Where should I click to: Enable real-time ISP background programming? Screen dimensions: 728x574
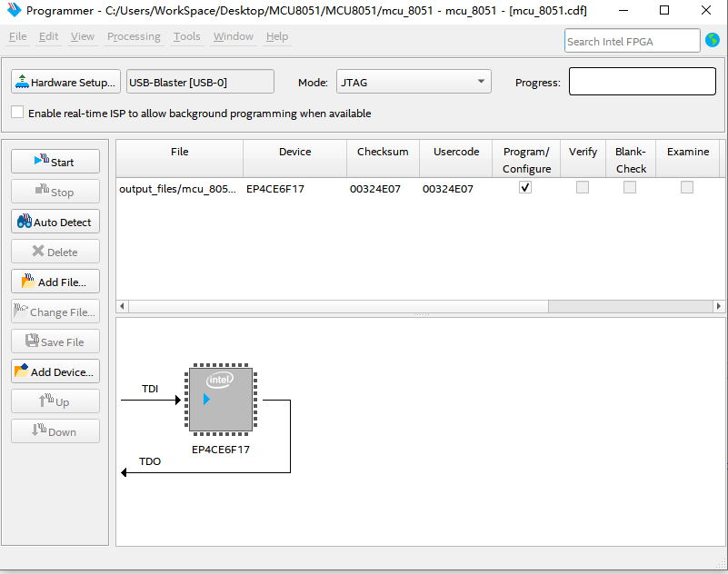tap(17, 113)
